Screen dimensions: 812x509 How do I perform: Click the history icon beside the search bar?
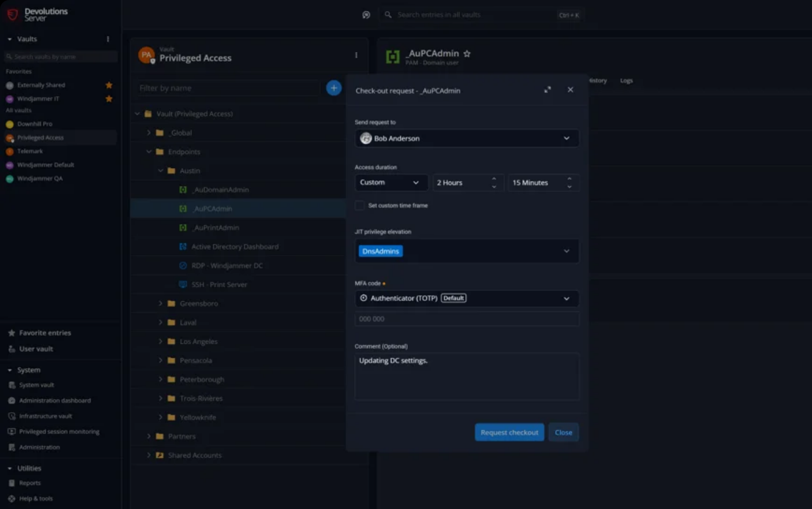click(366, 15)
